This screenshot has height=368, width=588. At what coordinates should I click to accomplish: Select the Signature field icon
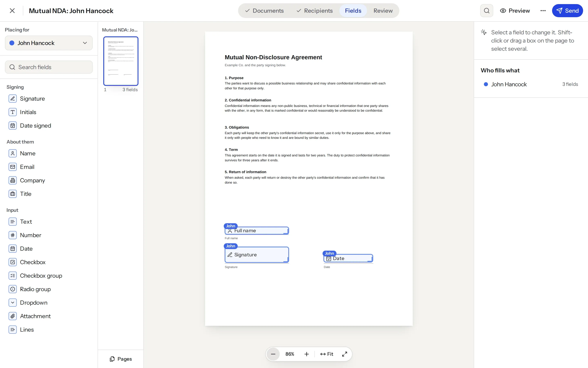pyautogui.click(x=13, y=99)
